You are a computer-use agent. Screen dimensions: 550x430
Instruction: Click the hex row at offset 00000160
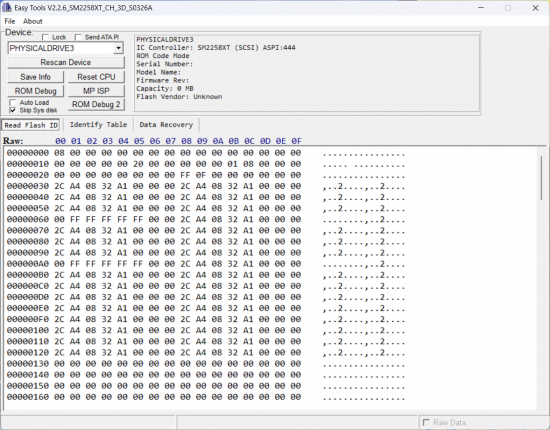click(206, 397)
